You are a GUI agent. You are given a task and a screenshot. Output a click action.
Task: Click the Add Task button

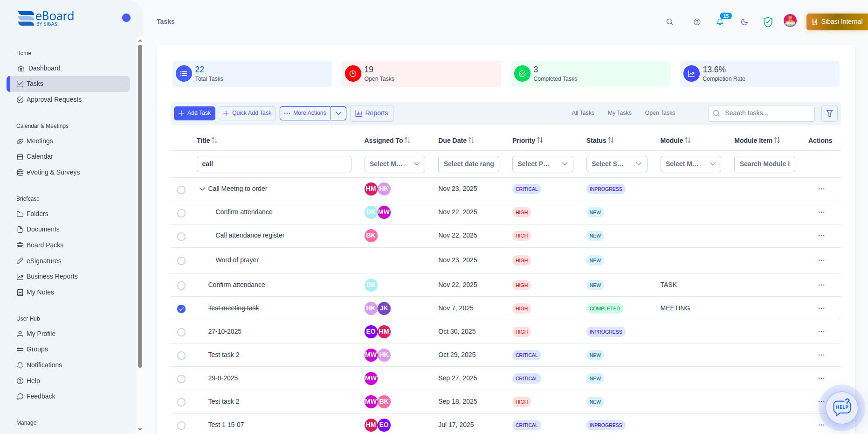point(194,113)
